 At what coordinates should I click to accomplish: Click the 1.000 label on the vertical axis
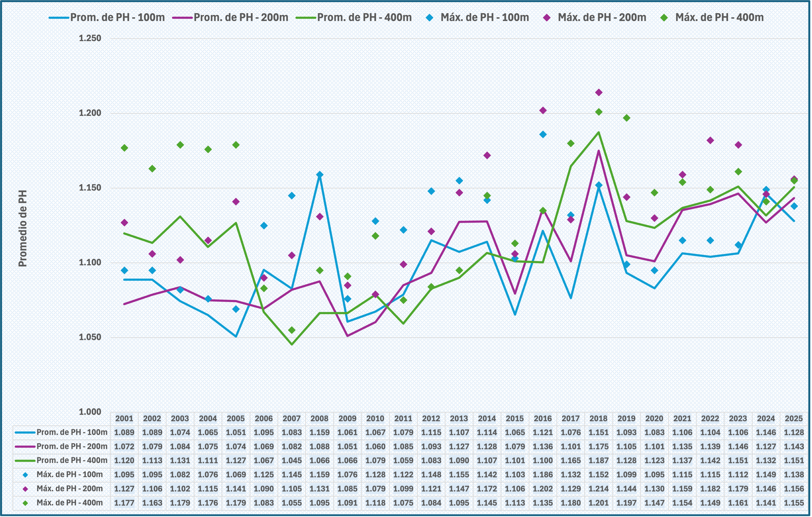pos(90,412)
